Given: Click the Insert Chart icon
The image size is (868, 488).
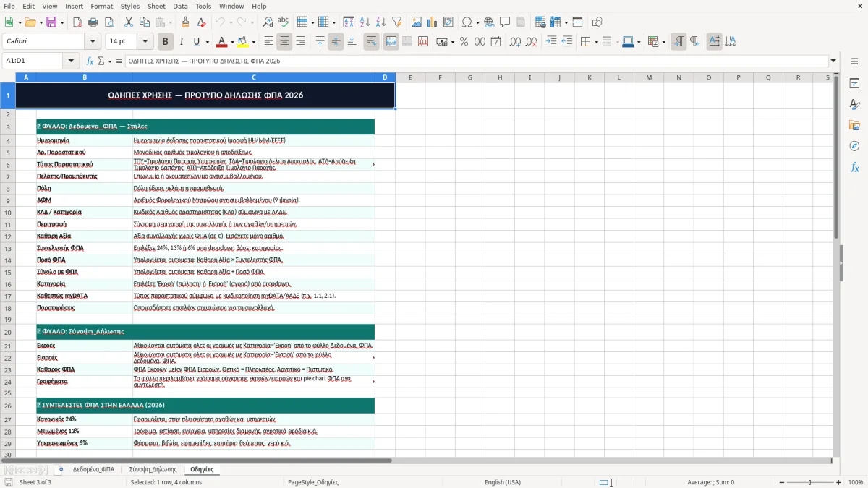Looking at the screenshot, I should click(x=433, y=22).
